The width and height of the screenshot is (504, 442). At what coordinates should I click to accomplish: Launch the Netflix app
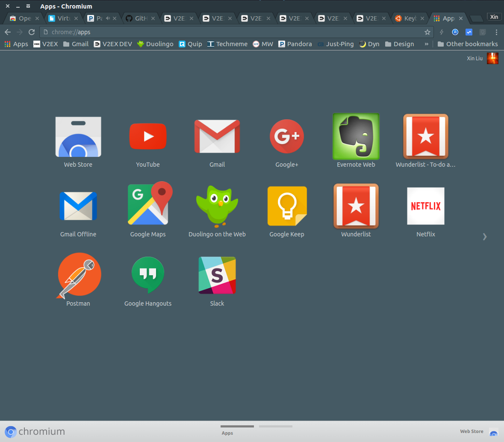coord(425,206)
